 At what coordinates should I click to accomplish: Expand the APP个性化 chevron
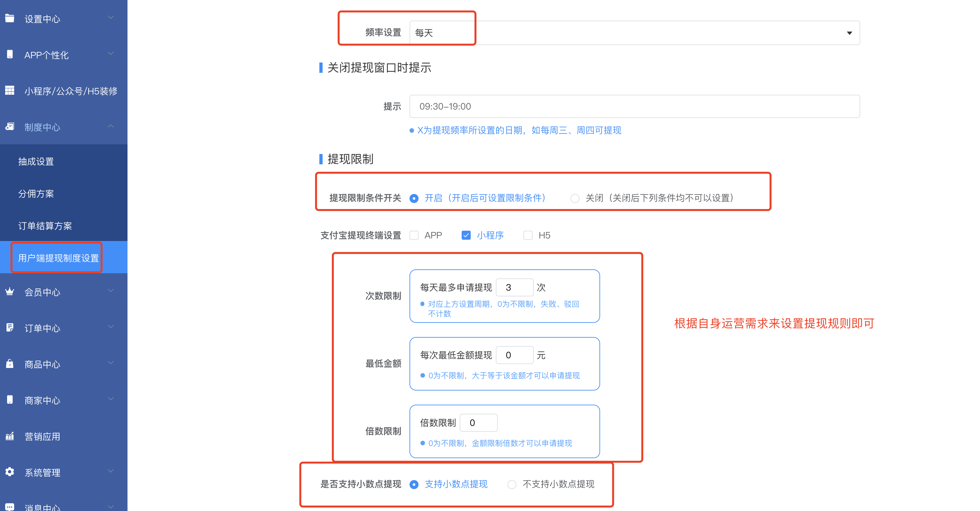tap(111, 54)
